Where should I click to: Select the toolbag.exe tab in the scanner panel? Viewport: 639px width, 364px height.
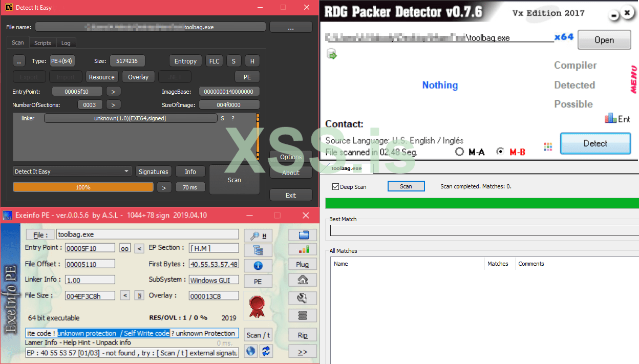(346, 168)
